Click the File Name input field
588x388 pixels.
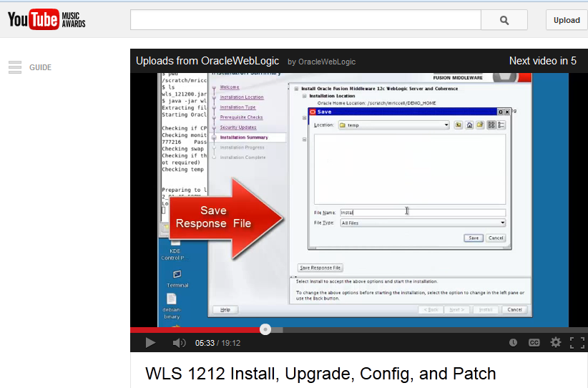point(423,213)
